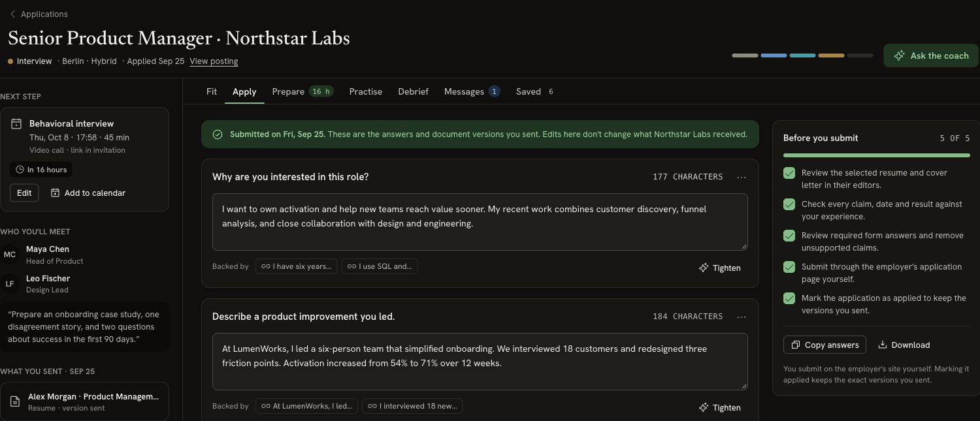Click the Interview status label
This screenshot has width=980, height=421.
click(34, 61)
